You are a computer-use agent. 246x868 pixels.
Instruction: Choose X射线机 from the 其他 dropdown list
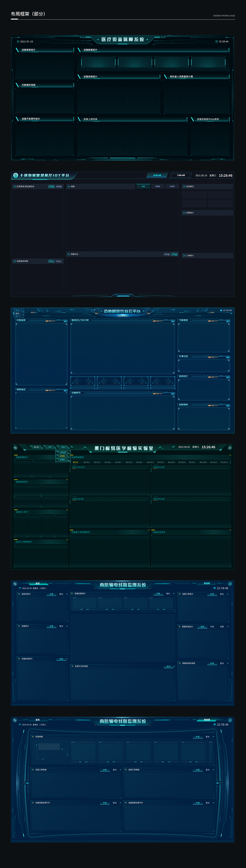point(63,453)
